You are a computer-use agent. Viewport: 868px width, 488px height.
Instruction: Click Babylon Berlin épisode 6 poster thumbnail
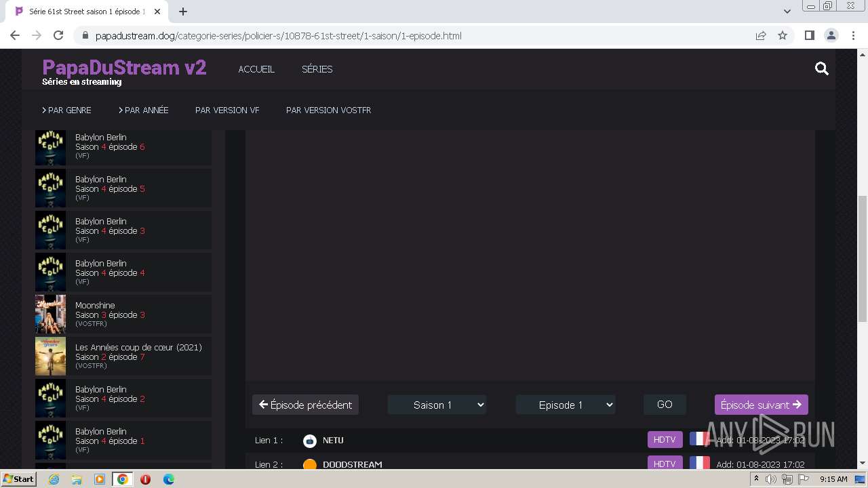click(50, 148)
